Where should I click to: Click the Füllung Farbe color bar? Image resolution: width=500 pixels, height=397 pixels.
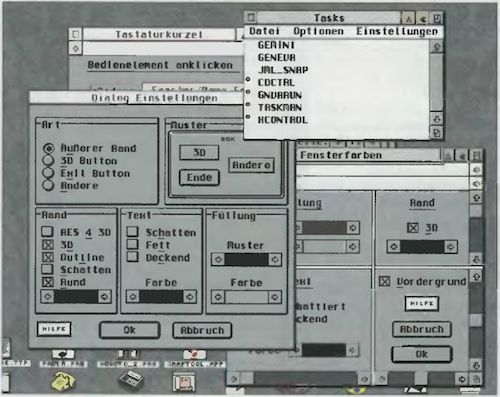pos(247,297)
